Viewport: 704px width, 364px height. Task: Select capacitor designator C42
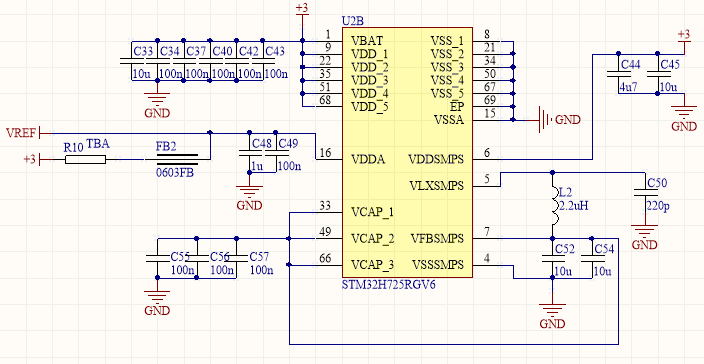(x=248, y=51)
